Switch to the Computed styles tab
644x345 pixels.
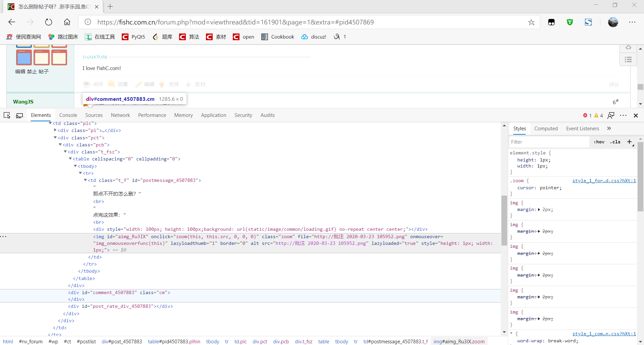tap(546, 129)
